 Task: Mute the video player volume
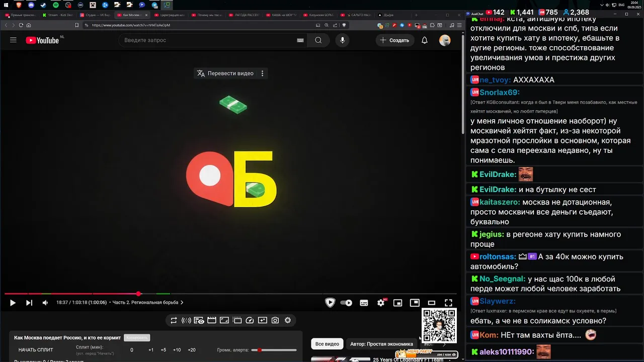(45, 303)
